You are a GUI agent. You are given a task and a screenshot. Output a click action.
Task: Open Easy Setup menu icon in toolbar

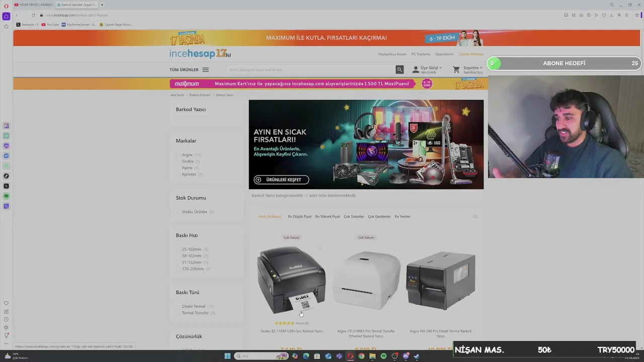point(619,15)
